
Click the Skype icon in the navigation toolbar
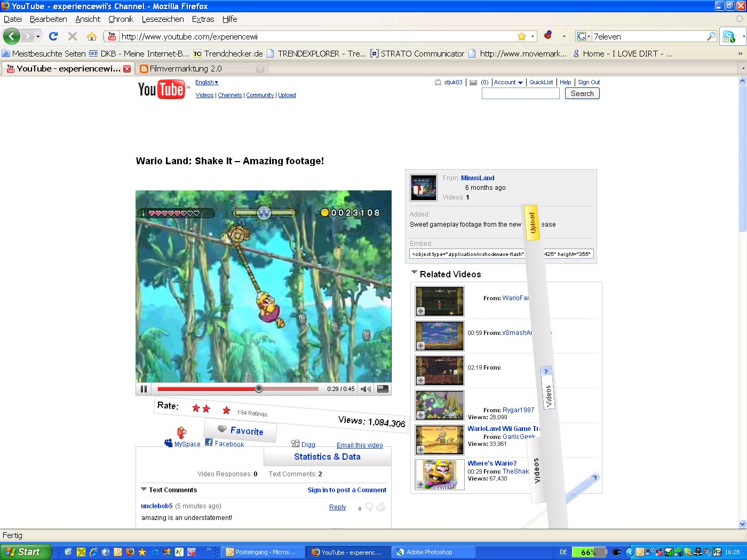(x=729, y=36)
